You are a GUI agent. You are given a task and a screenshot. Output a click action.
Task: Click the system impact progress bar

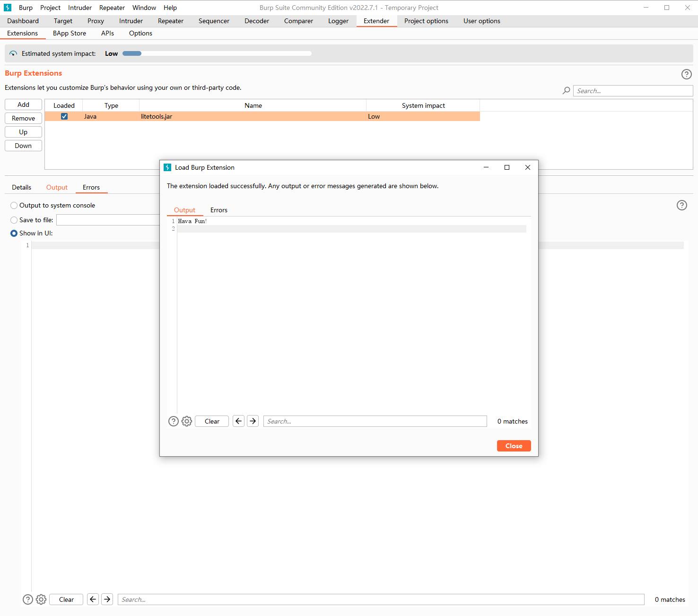tap(217, 53)
